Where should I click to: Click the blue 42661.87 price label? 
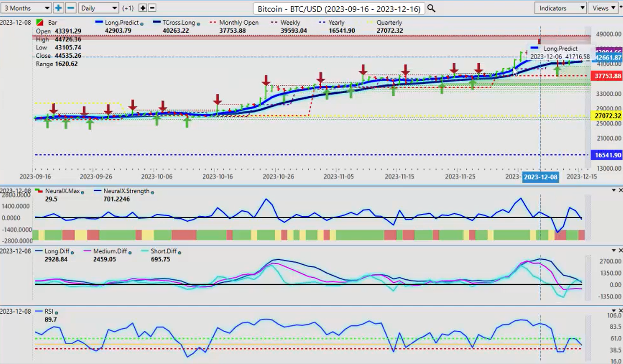(608, 58)
